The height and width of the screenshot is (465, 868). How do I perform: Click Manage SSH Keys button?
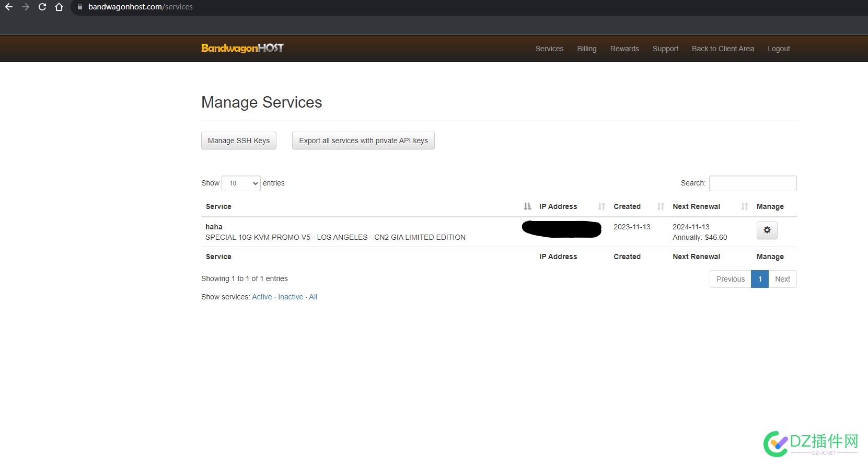click(239, 141)
